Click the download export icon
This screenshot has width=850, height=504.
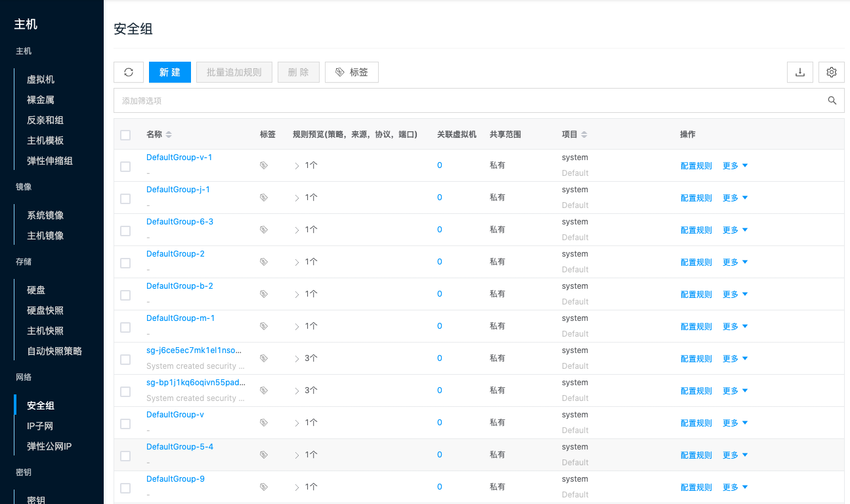[799, 72]
